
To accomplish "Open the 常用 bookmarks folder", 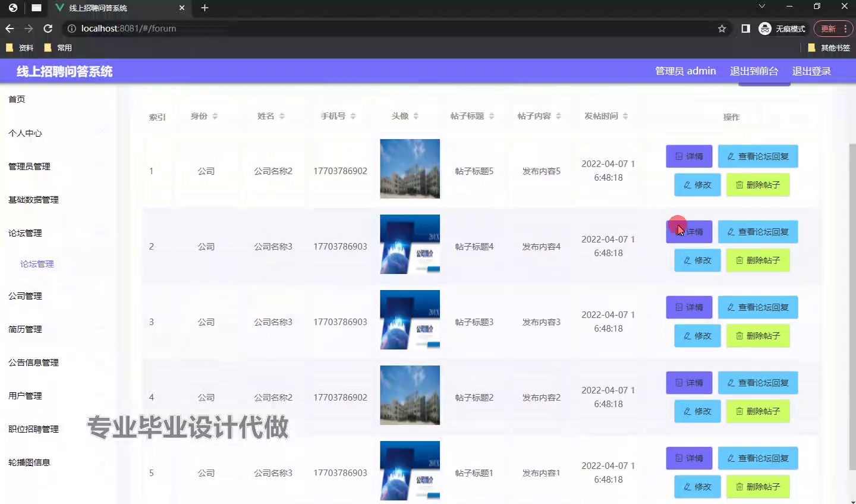I will (x=58, y=48).
